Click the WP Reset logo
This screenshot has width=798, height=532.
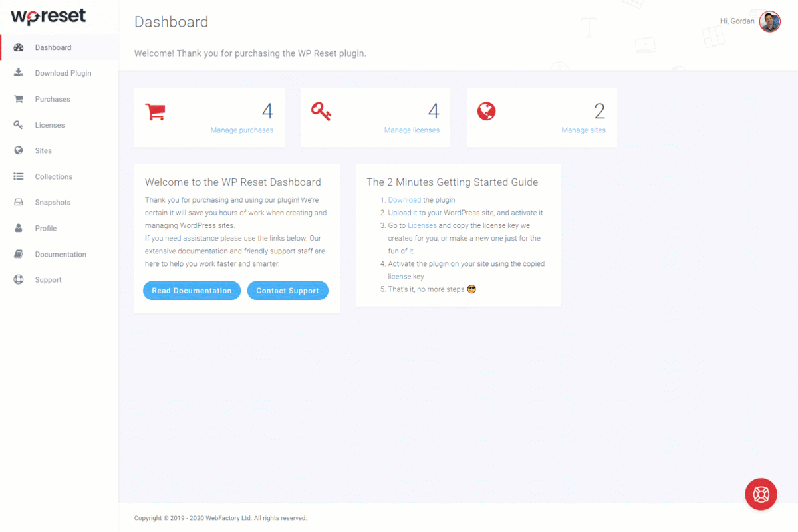coord(49,17)
